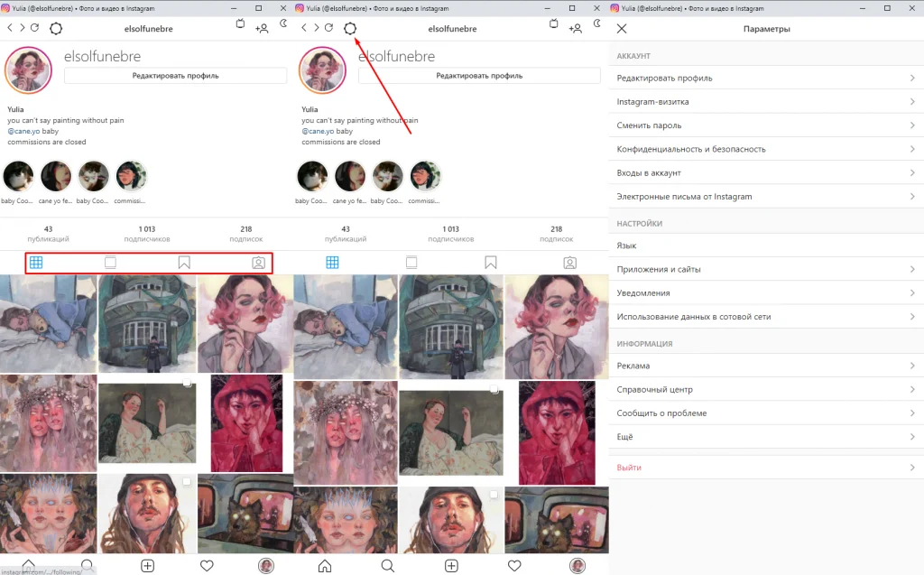Open settings gear in middle Instagram window
This screenshot has height=575, width=924.
point(350,28)
